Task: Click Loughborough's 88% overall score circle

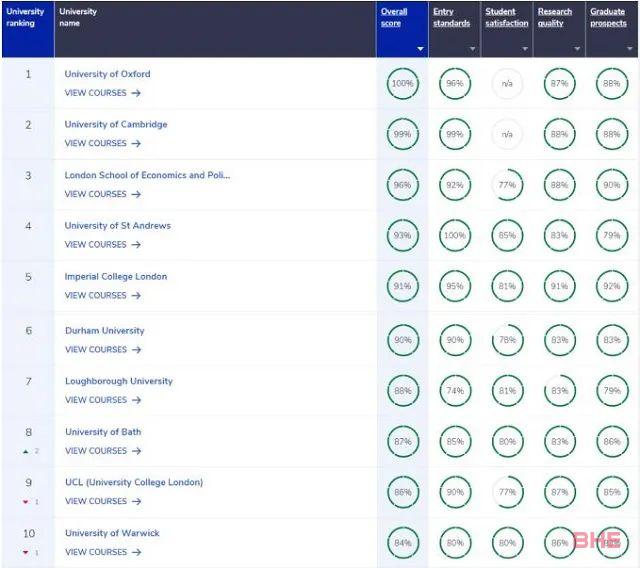Action: click(x=403, y=390)
